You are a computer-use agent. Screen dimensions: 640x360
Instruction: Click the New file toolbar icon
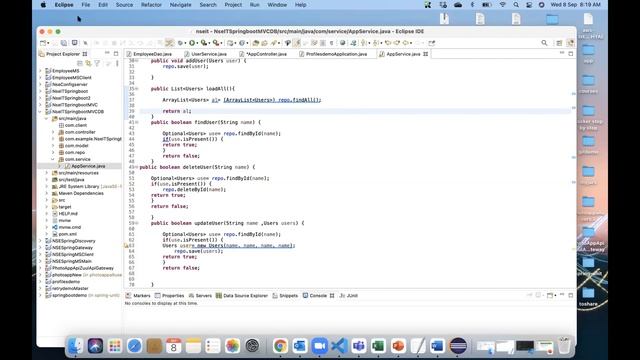tap(42, 43)
